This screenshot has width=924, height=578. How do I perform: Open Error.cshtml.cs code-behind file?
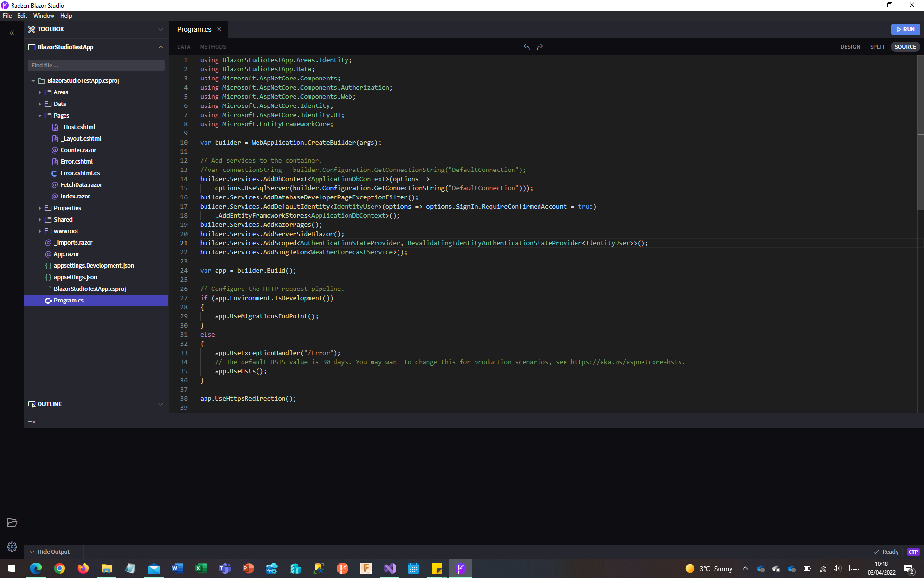click(80, 173)
